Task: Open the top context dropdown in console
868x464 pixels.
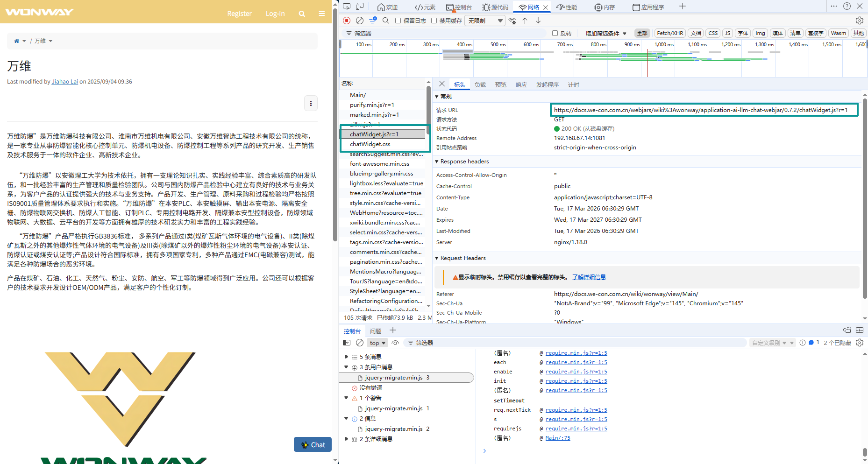Action: pyautogui.click(x=377, y=343)
